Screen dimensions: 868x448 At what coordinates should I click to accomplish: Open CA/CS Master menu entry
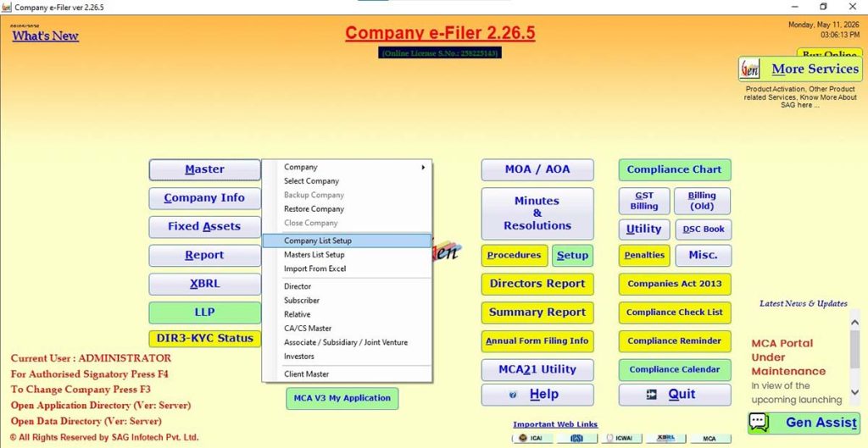click(x=347, y=329)
